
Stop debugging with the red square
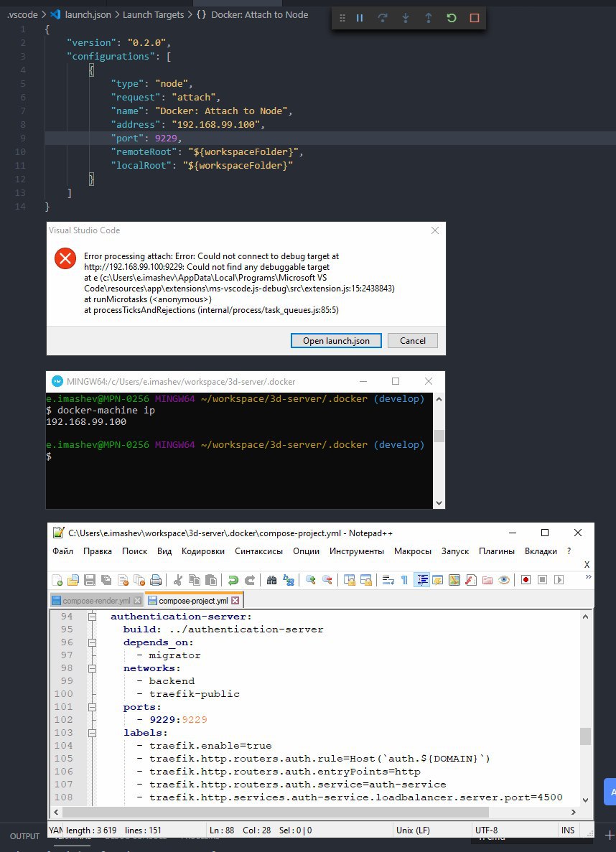pyautogui.click(x=474, y=18)
